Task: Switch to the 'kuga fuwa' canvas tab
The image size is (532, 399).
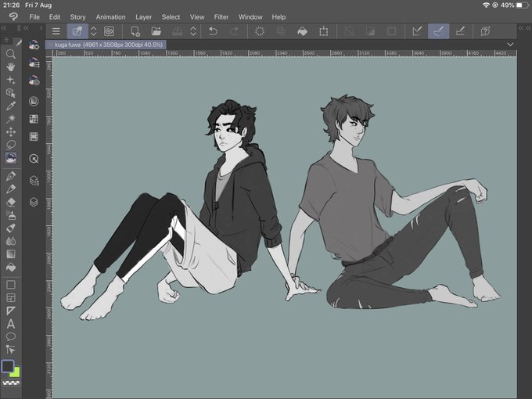Action: pyautogui.click(x=106, y=45)
